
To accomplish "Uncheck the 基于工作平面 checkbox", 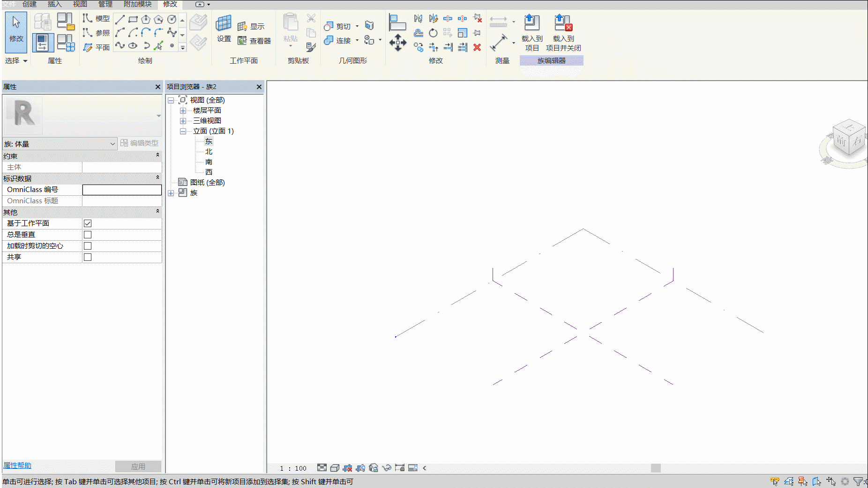I will click(88, 223).
